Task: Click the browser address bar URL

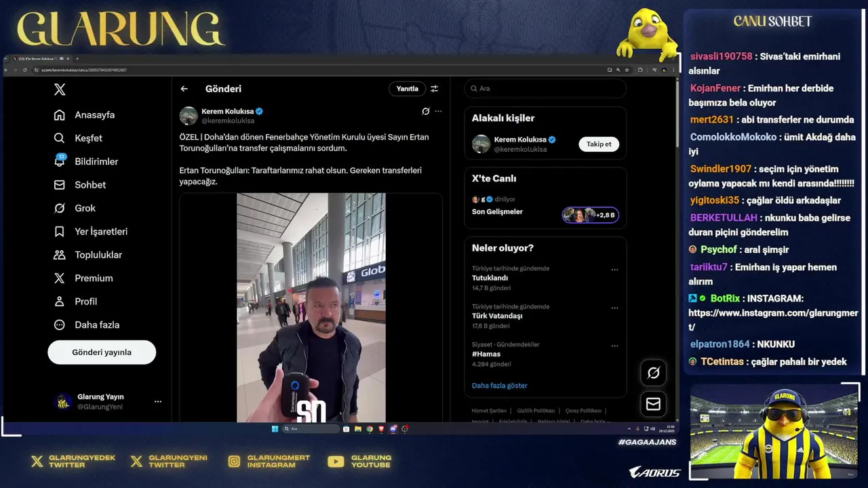Action: tap(84, 70)
